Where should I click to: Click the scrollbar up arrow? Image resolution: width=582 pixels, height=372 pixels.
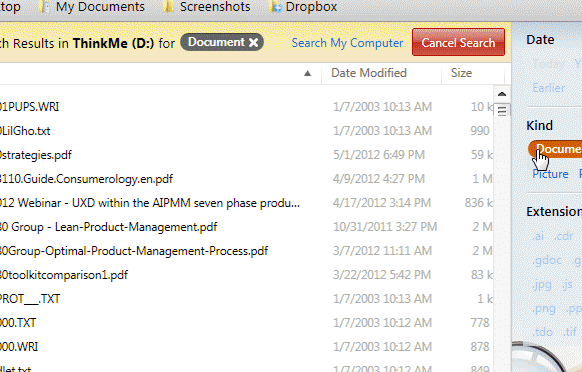tap(502, 94)
